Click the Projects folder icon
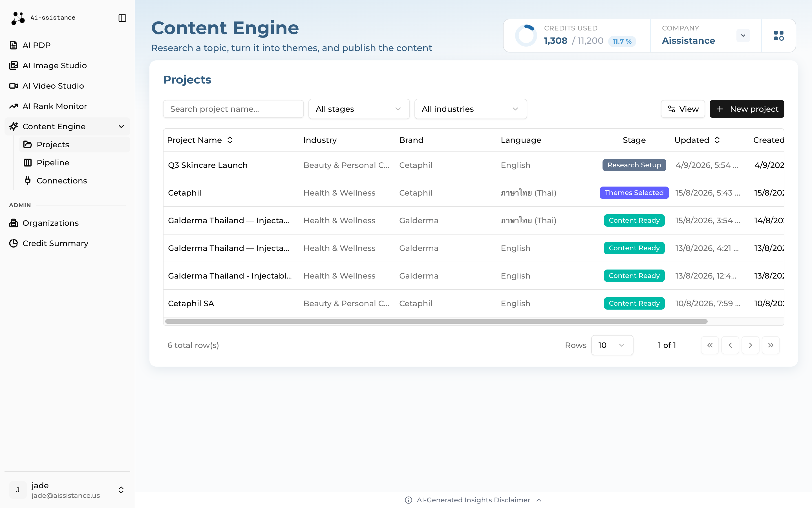This screenshot has height=508, width=812. [x=28, y=144]
